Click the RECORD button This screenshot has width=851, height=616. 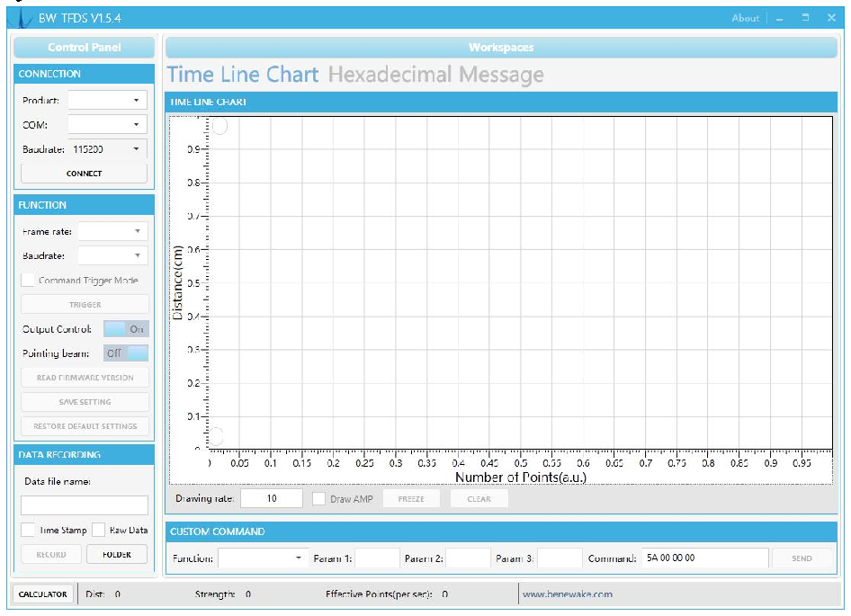(x=51, y=555)
